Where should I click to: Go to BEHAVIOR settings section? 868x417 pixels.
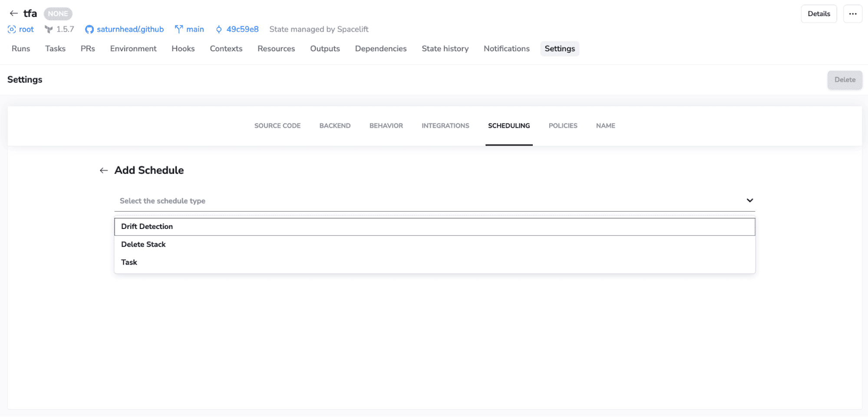[386, 126]
